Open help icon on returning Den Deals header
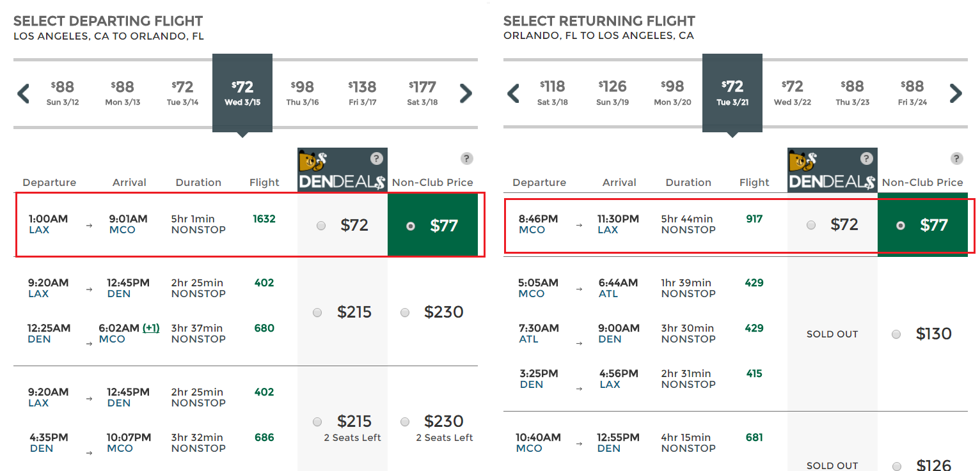Image resolution: width=980 pixels, height=471 pixels. pyautogui.click(x=866, y=158)
